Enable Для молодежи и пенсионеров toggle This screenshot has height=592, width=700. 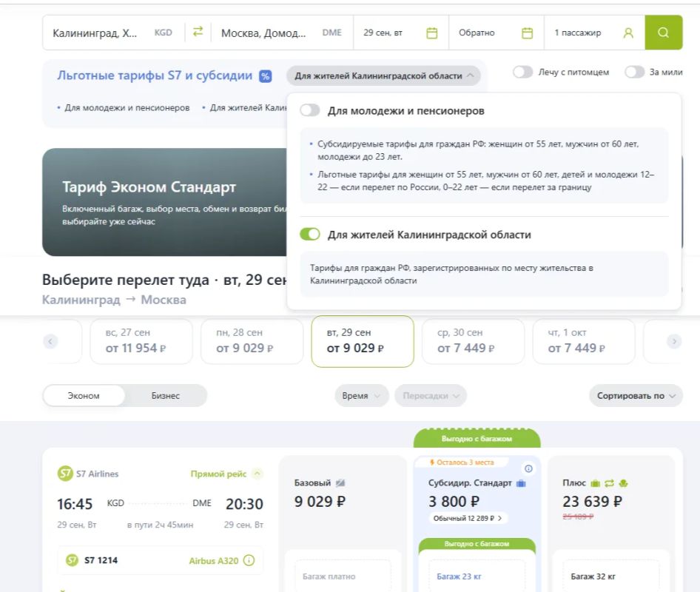[310, 110]
